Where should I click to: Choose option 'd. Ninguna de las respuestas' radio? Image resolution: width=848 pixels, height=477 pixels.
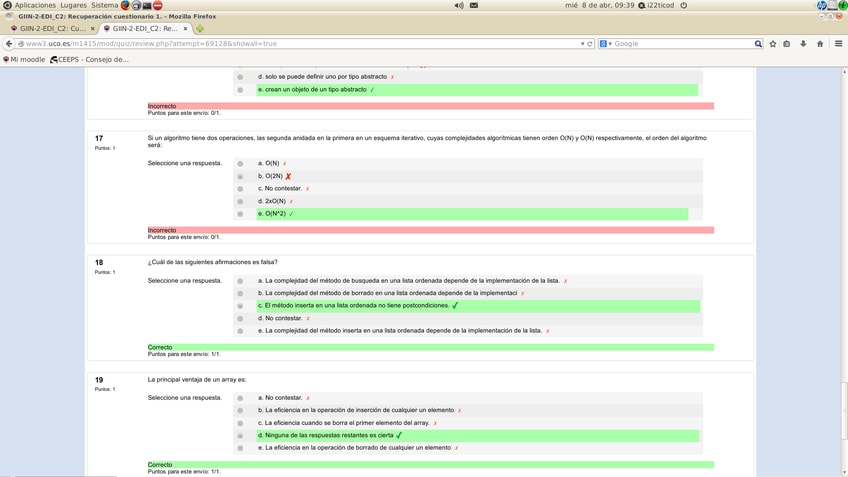[240, 436]
